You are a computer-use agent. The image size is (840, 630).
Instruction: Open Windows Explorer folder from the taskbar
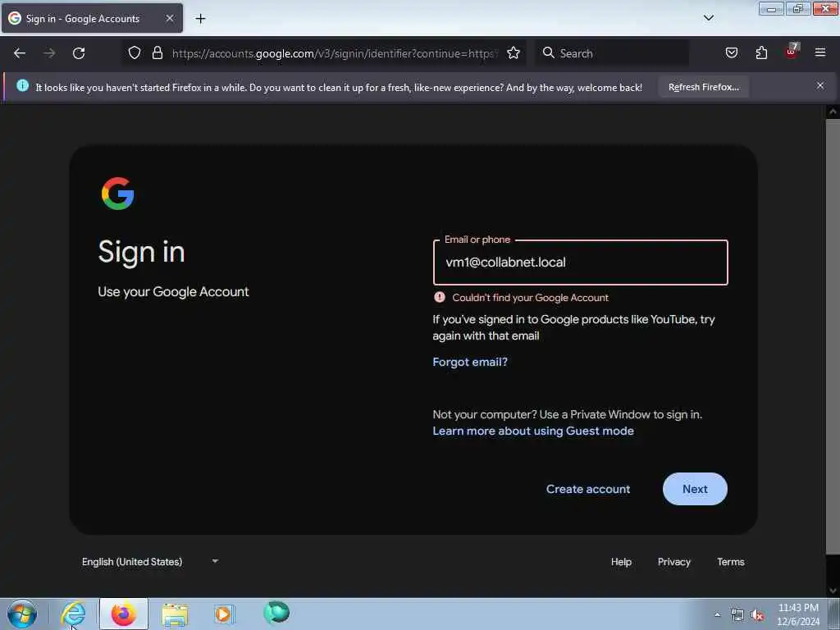click(175, 614)
